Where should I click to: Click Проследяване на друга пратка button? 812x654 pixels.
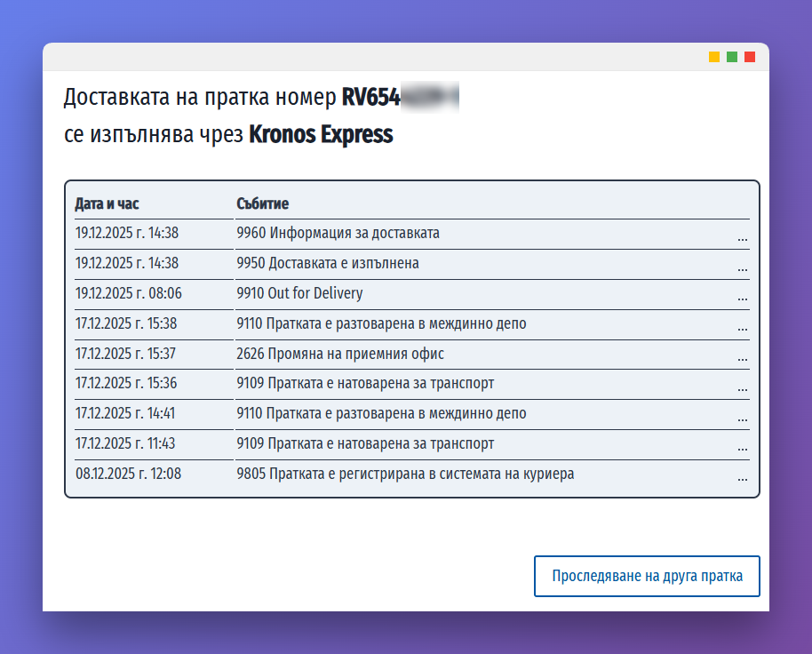tap(647, 576)
